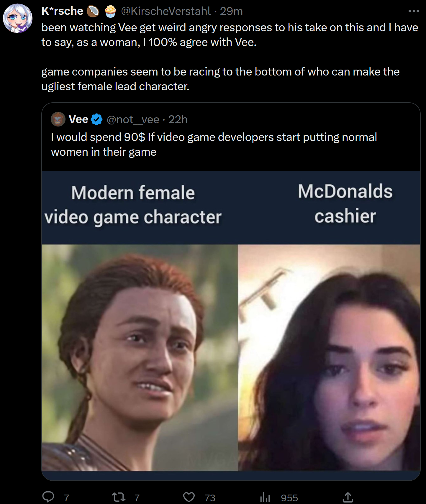
Task: Like the tweet with heart icon
Action: (x=189, y=497)
